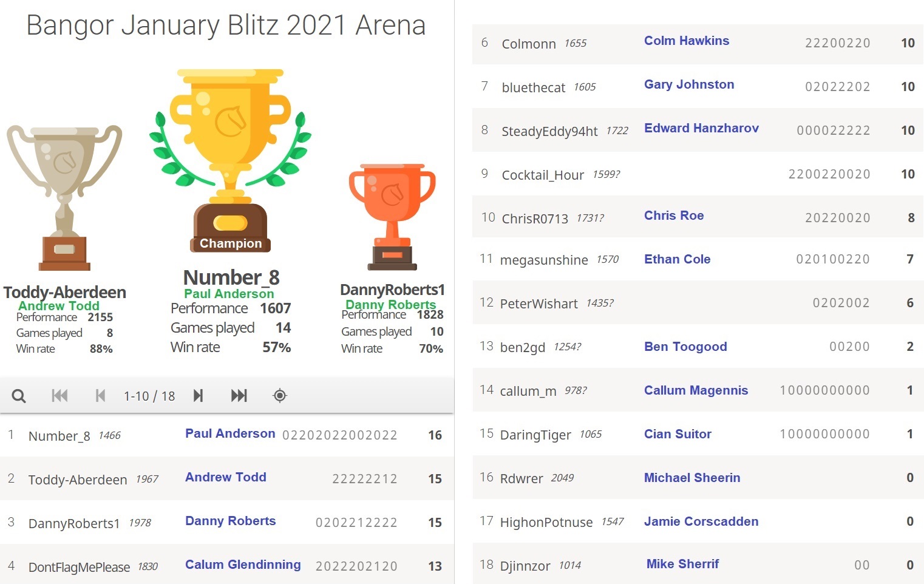This screenshot has width=924, height=584.
Task: Open Toddy-Aberdeen podium profile
Action: tap(65, 293)
